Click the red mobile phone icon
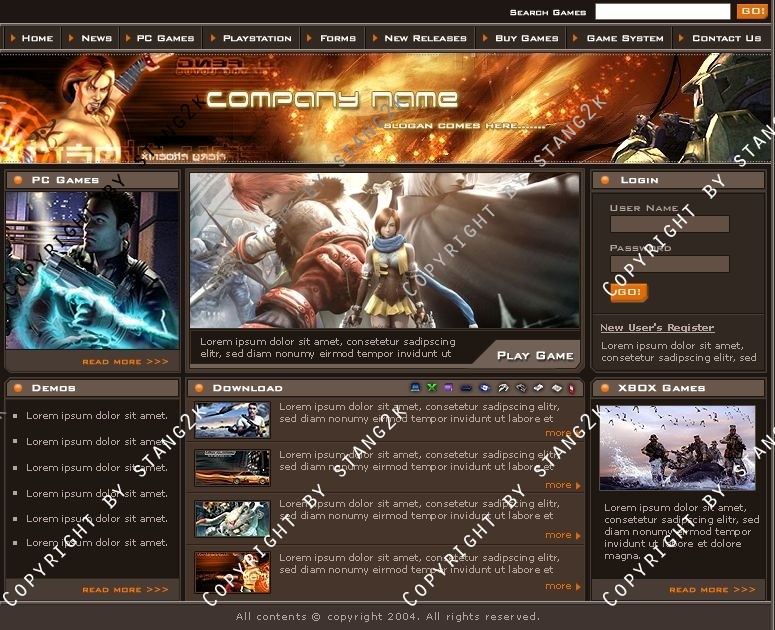Viewport: 775px width, 630px height. pyautogui.click(x=572, y=388)
